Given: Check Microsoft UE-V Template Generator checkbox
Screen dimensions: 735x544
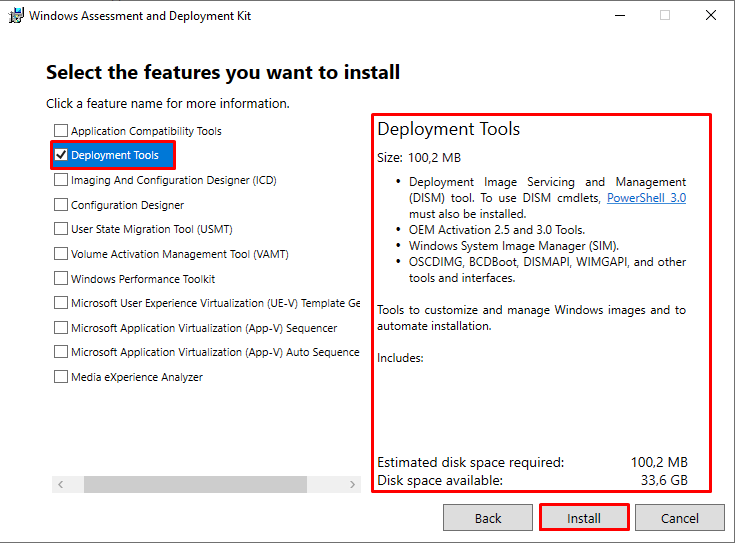Looking at the screenshot, I should point(61,303).
